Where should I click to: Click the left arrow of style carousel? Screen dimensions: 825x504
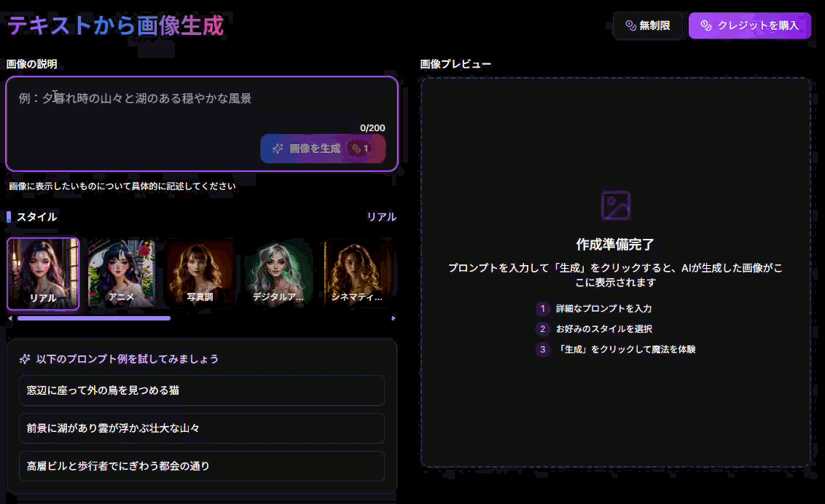pos(10,318)
